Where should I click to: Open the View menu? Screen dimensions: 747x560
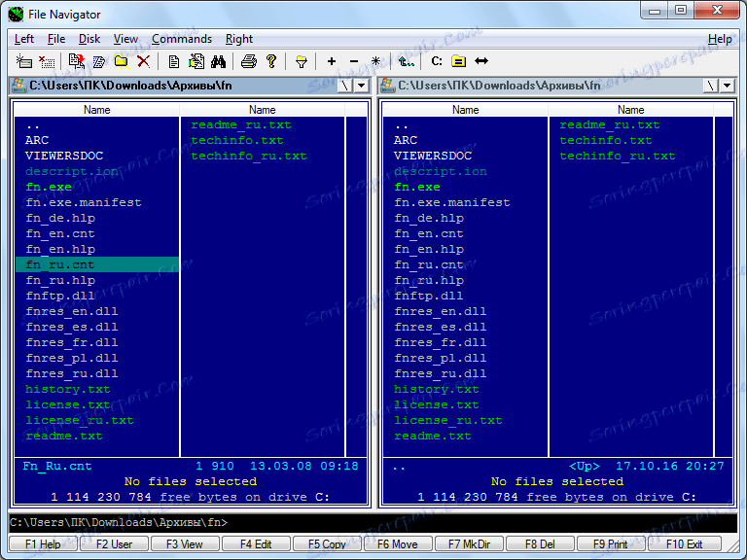click(x=125, y=39)
